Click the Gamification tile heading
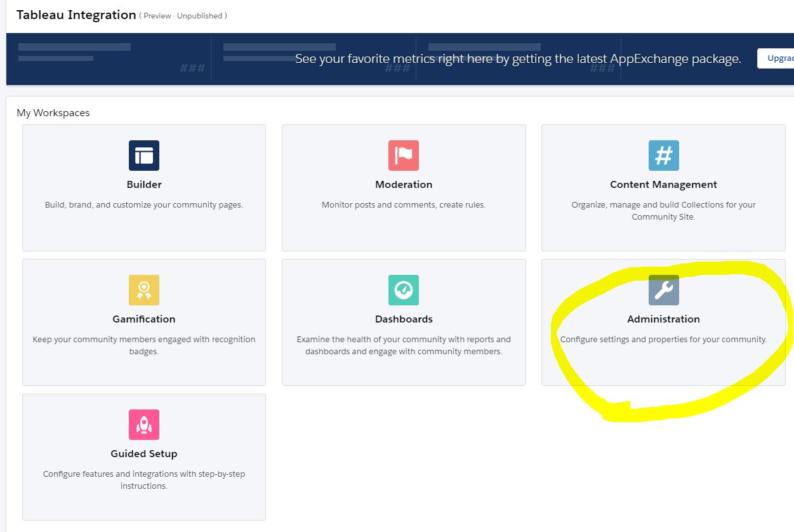 click(144, 319)
